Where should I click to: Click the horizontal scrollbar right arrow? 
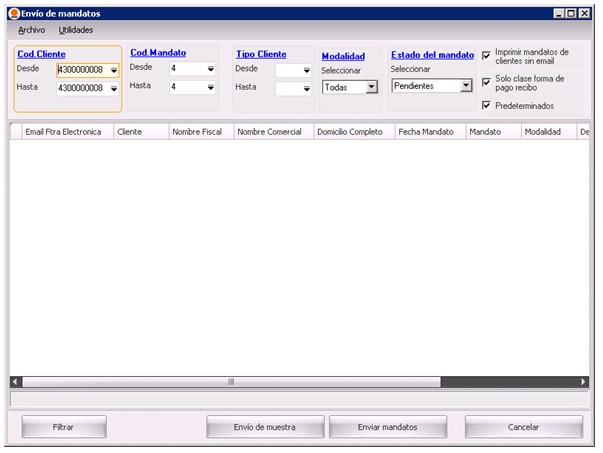click(x=584, y=382)
